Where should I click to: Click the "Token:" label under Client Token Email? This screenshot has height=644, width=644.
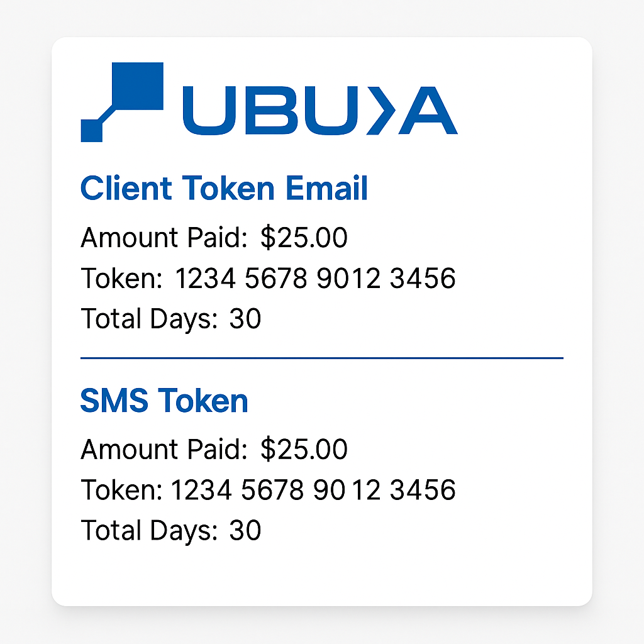pyautogui.click(x=121, y=278)
